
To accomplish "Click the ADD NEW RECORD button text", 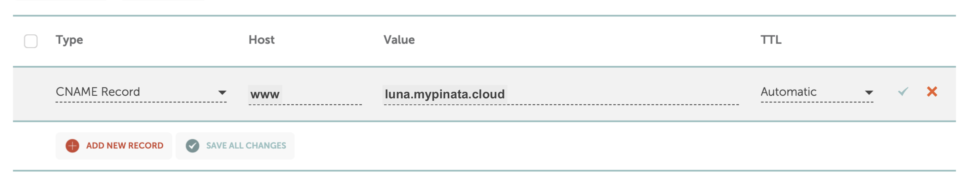I will [x=125, y=146].
